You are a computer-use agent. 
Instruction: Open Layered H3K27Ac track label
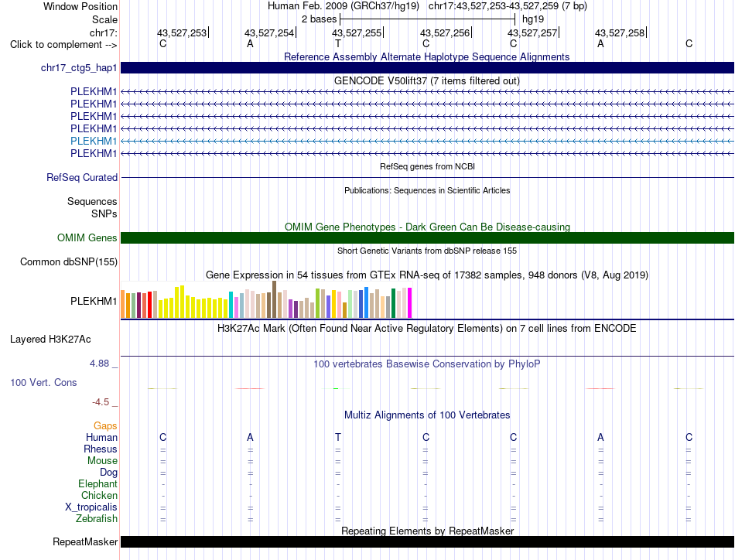coord(50,340)
